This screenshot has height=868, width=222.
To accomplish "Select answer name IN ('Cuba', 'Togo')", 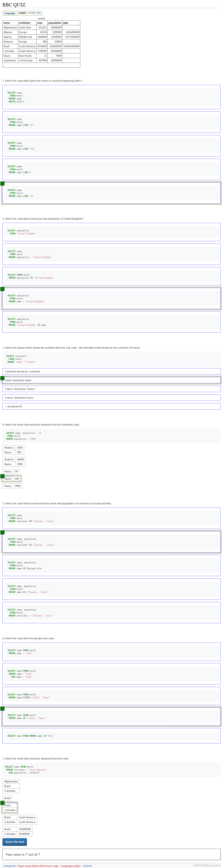I will (x=111, y=717).
